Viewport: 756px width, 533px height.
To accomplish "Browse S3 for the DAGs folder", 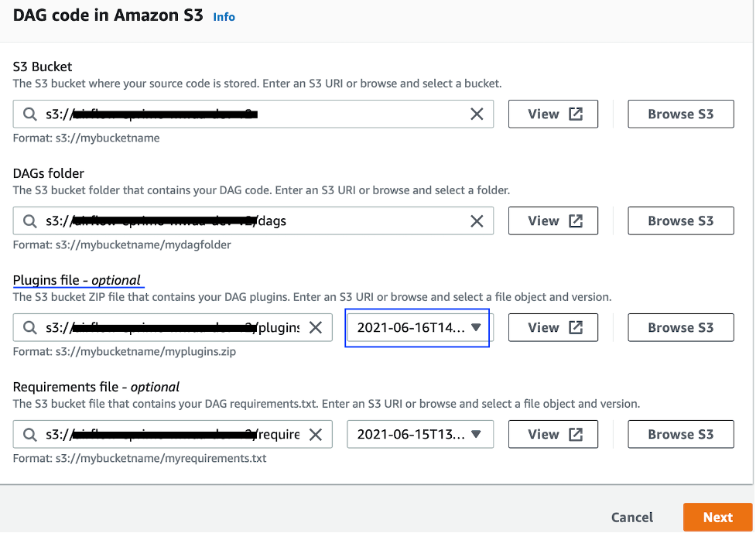I will 680,220.
